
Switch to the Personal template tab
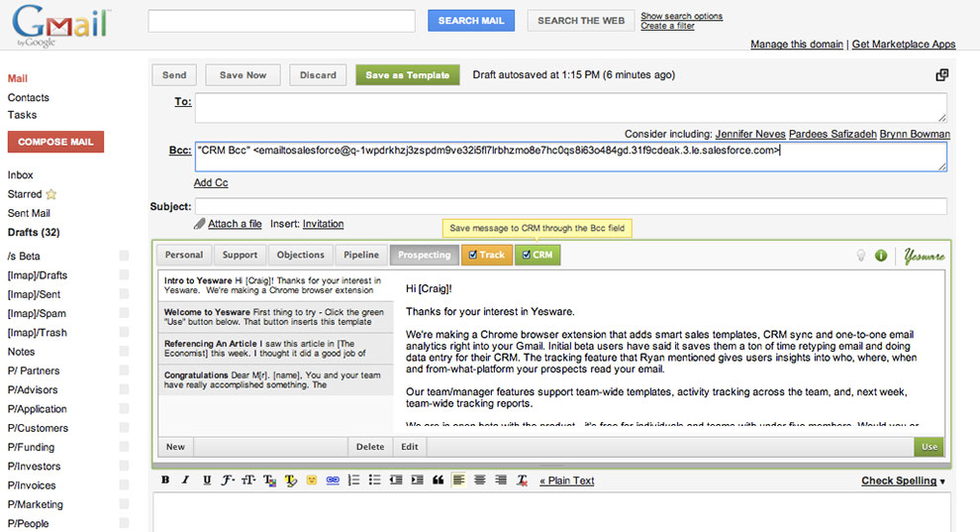[184, 255]
